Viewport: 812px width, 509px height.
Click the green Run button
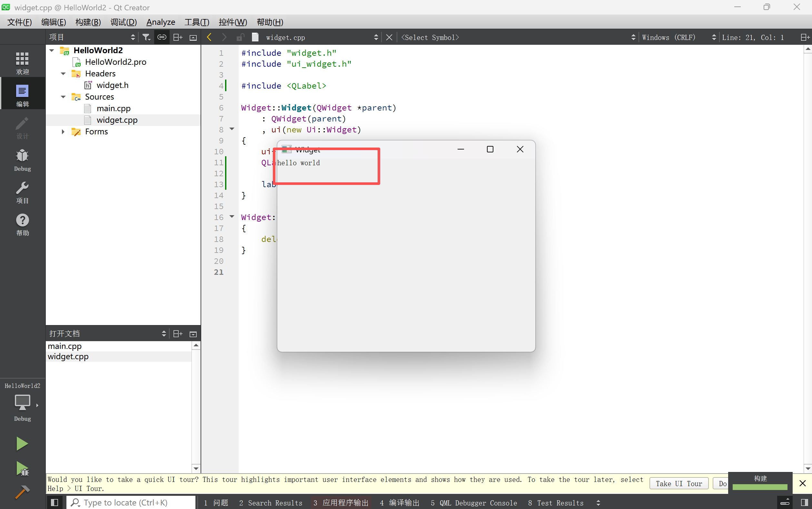[22, 444]
